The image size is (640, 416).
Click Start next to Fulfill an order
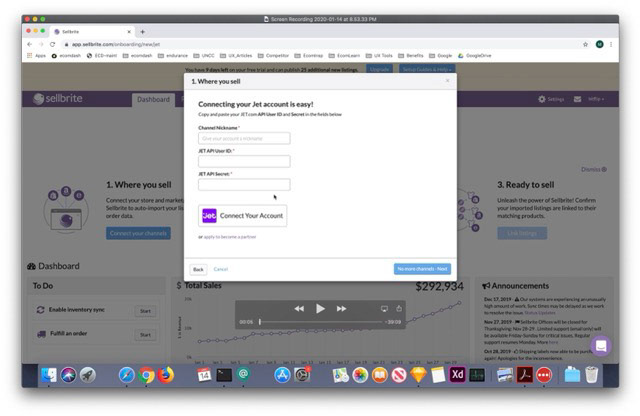click(x=145, y=335)
